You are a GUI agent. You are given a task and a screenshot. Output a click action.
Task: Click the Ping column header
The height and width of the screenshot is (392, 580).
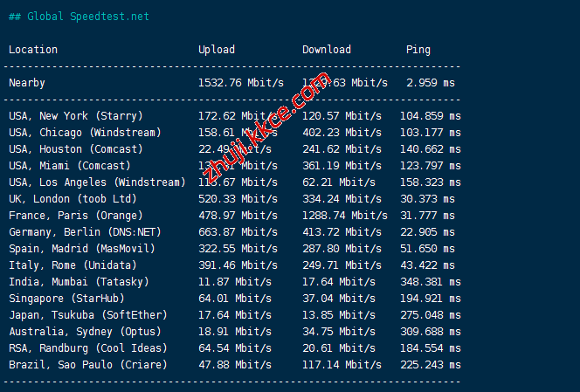pos(418,50)
